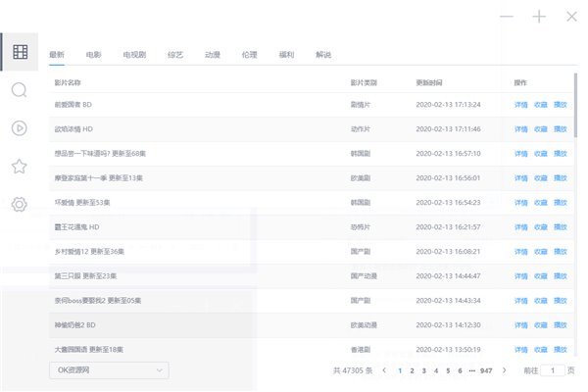Jump to last page 947
This screenshot has width=588, height=392.
tap(485, 370)
